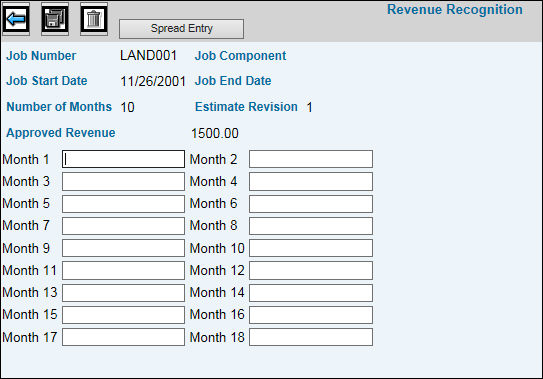Select the Month 2 amount field
The image size is (543, 379).
pyautogui.click(x=311, y=159)
